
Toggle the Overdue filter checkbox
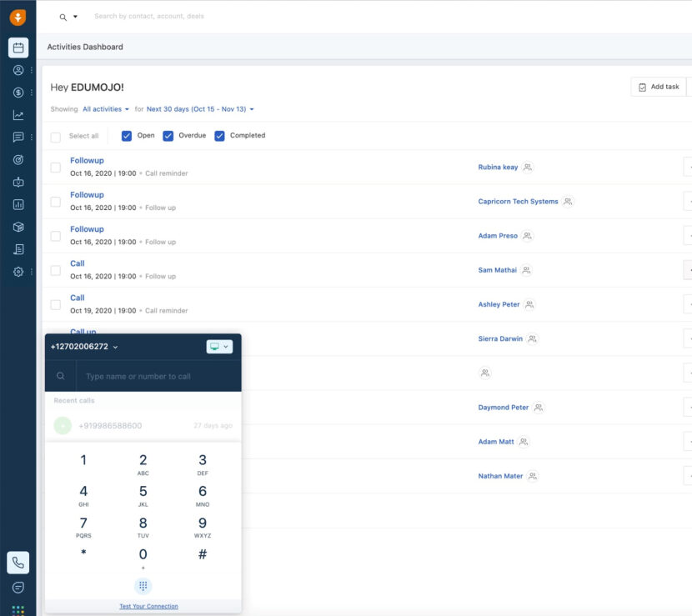point(169,135)
